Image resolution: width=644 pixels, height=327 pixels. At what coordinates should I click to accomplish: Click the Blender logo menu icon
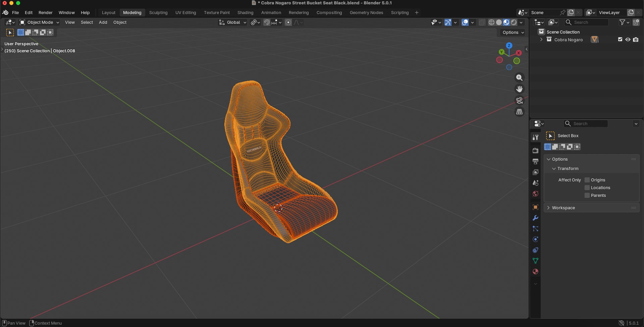[x=5, y=12]
